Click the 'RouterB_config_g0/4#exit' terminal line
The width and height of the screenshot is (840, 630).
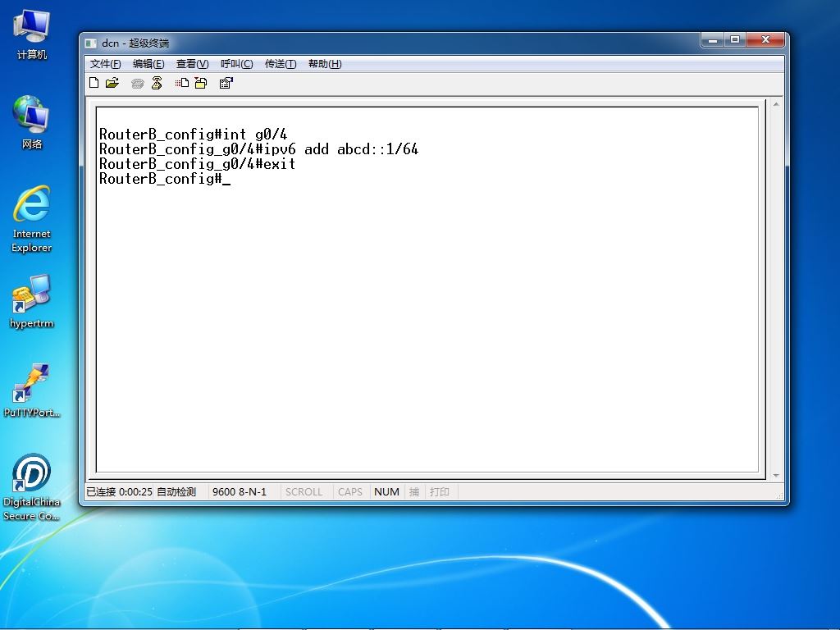pyautogui.click(x=198, y=164)
